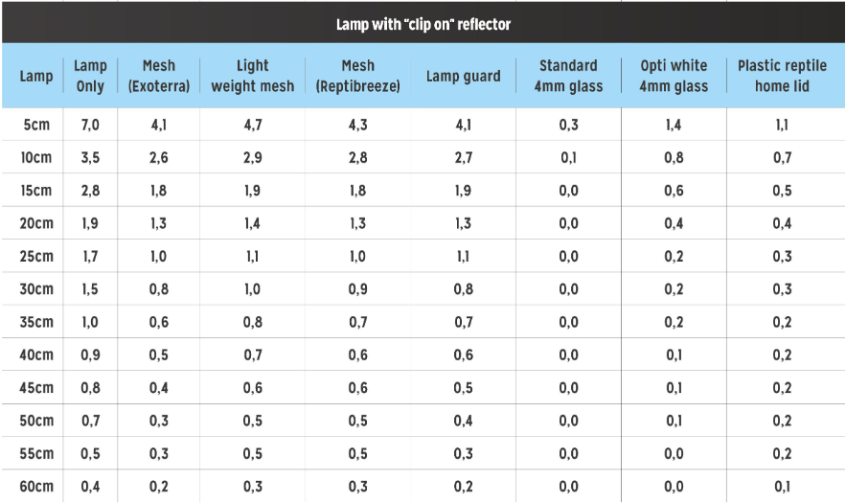Image resolution: width=846 pixels, height=504 pixels.
Task: Select the '5cm' row label
Action: click(x=37, y=125)
